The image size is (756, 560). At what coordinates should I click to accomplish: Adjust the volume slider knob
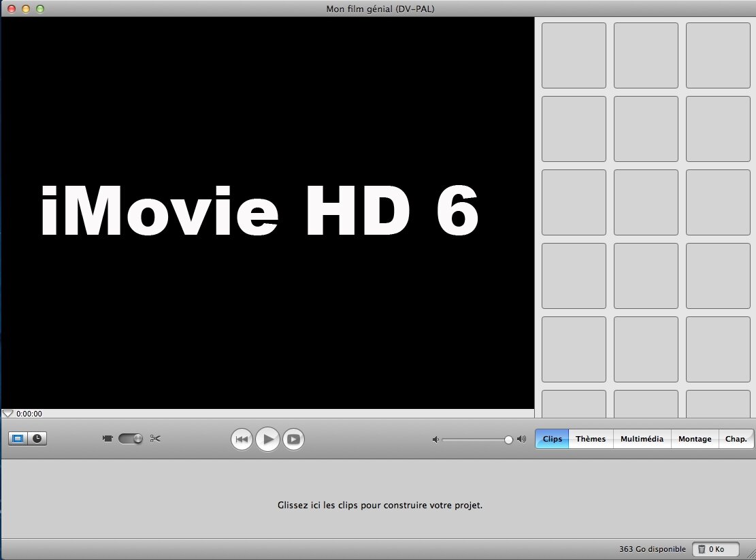coord(508,440)
